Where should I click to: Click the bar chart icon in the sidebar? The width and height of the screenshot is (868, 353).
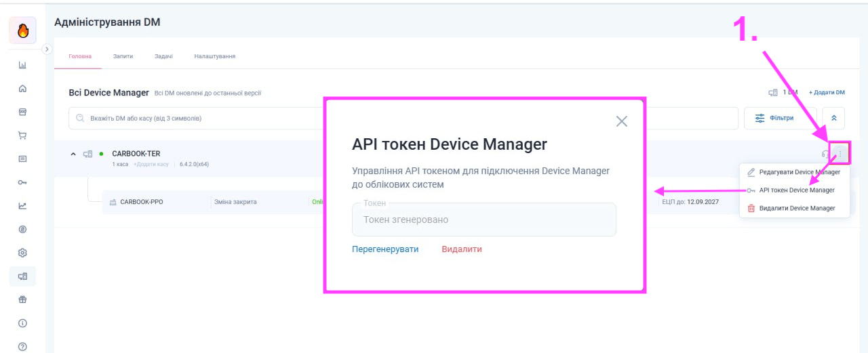coord(22,65)
